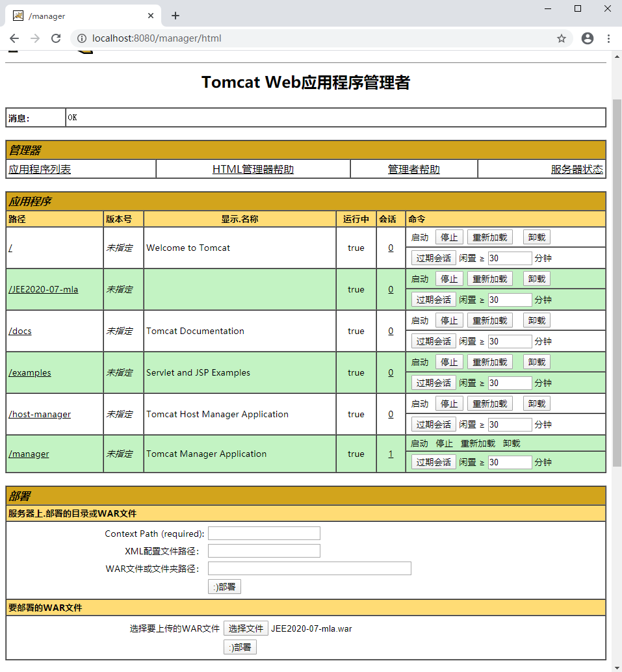View sessions count for /JEE2020-07-mla row
This screenshot has height=672, width=622.
391,289
